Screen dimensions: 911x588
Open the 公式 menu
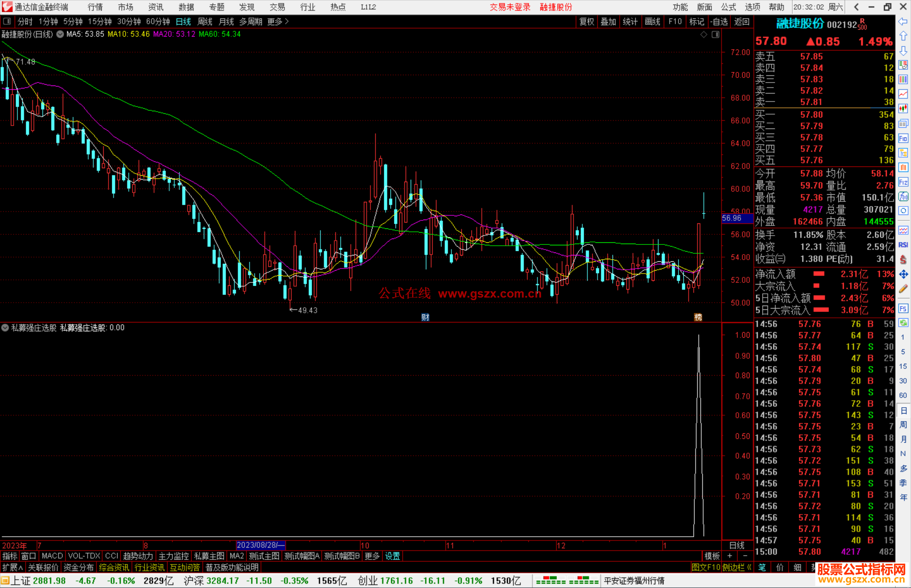click(728, 7)
